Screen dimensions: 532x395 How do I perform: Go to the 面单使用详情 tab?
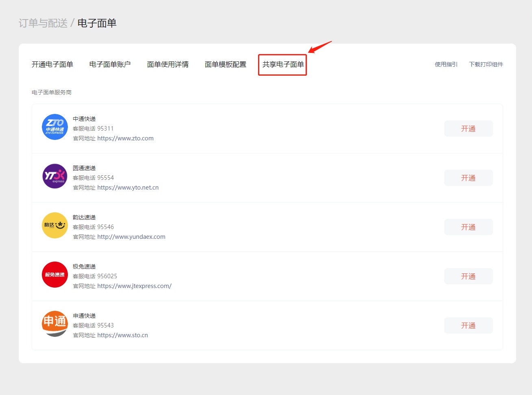click(168, 64)
